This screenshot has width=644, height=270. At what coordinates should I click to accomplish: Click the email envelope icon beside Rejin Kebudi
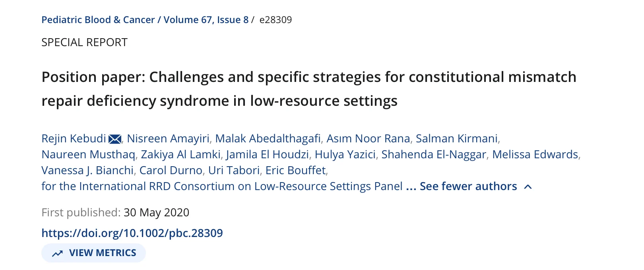coord(115,139)
